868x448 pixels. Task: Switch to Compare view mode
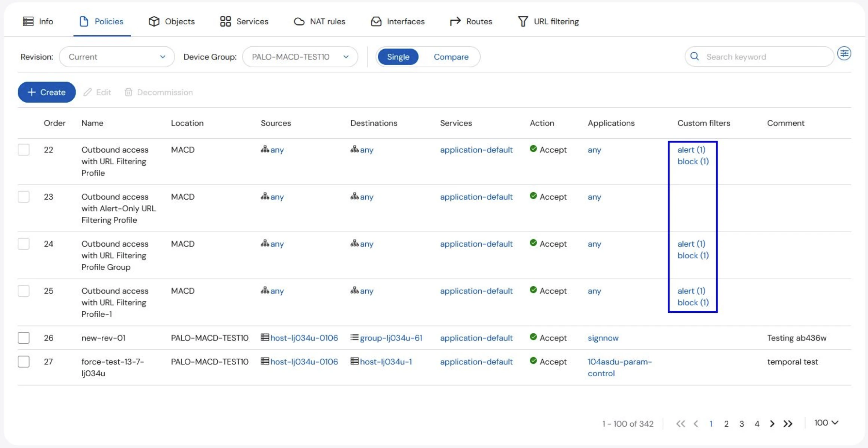451,57
